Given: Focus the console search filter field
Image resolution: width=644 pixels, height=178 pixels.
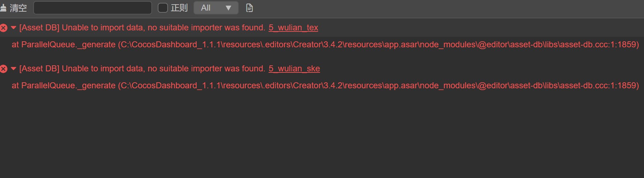Looking at the screenshot, I should pyautogui.click(x=93, y=8).
